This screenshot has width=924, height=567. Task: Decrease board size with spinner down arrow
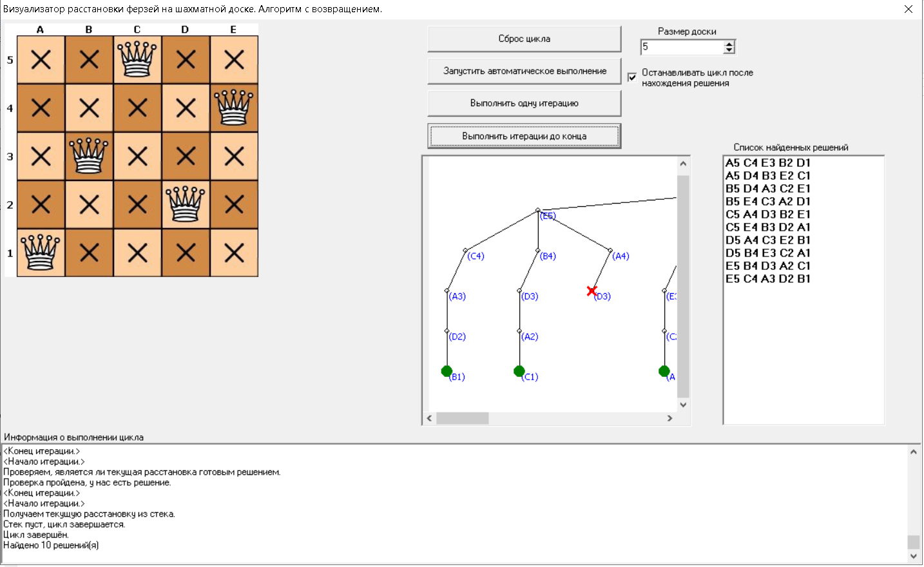click(729, 50)
